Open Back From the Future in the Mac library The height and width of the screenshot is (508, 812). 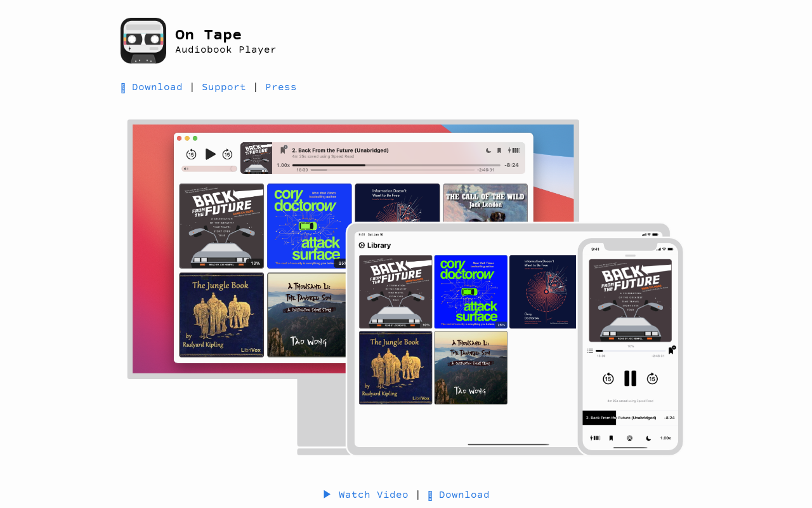(221, 226)
